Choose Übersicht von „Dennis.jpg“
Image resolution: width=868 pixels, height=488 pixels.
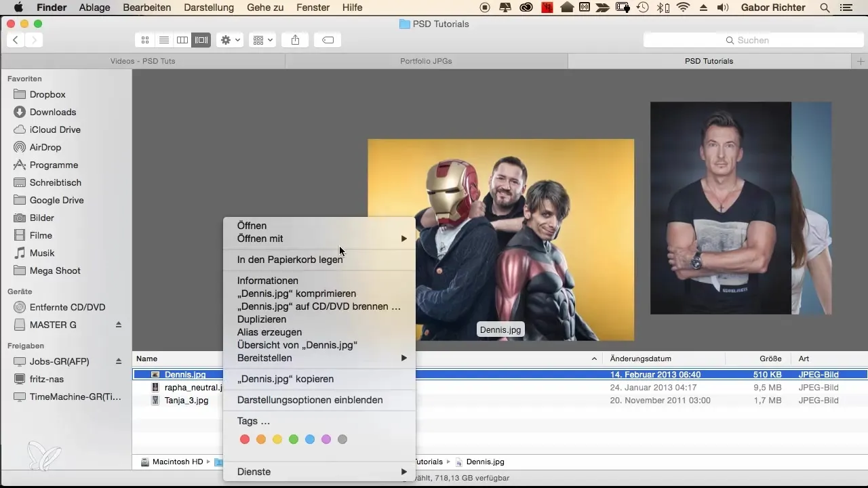[319, 345]
